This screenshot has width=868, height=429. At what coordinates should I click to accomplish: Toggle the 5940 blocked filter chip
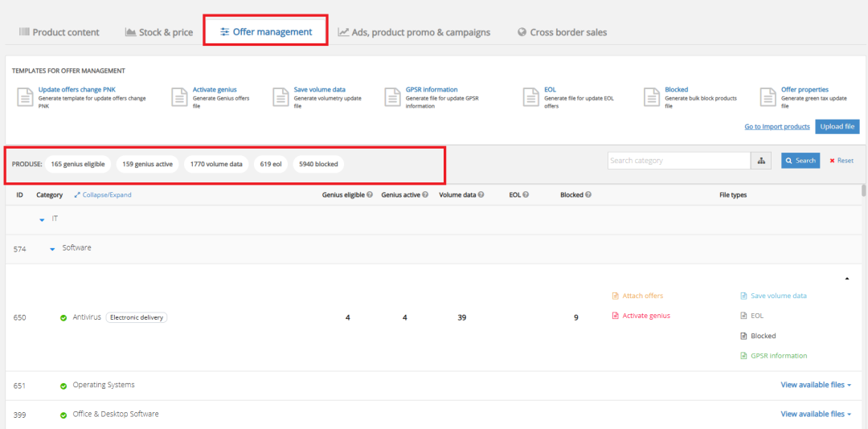point(318,164)
